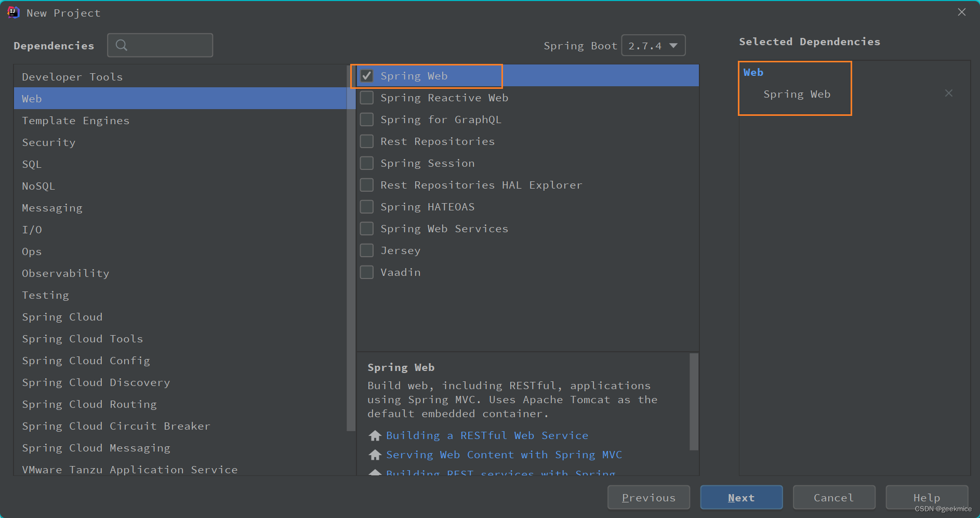The image size is (980, 518).
Task: Click the description panel scrollbar
Action: tap(694, 402)
